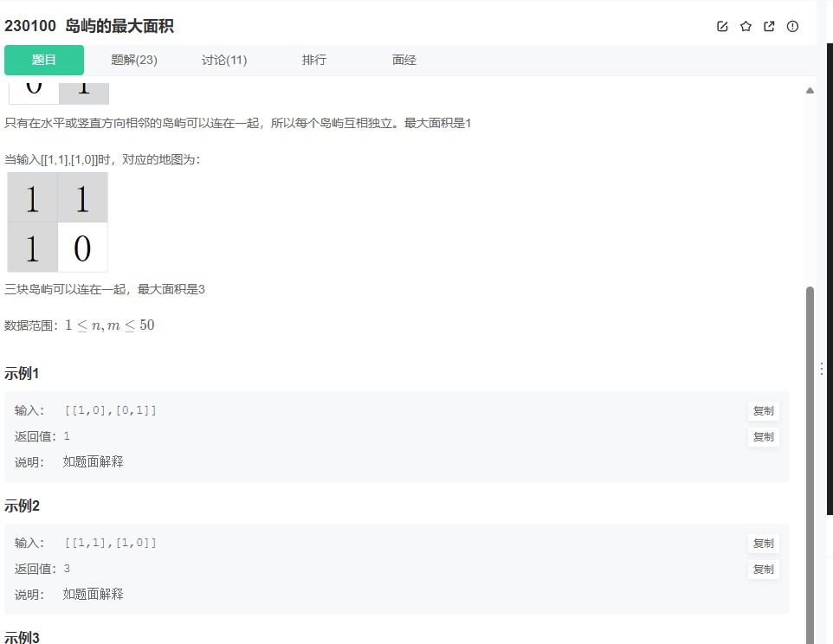
Task: Copy the input of 示例2
Action: click(x=764, y=543)
